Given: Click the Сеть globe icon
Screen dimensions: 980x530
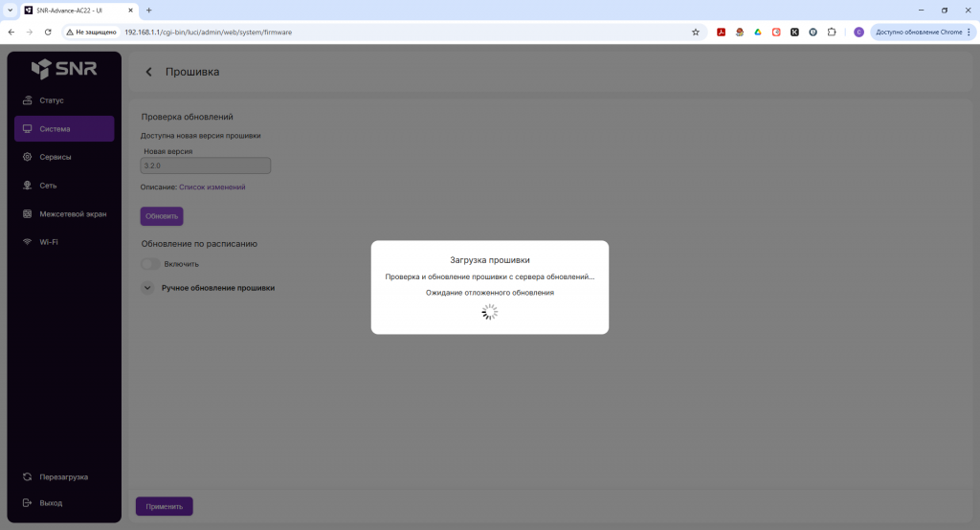Looking at the screenshot, I should 27,186.
